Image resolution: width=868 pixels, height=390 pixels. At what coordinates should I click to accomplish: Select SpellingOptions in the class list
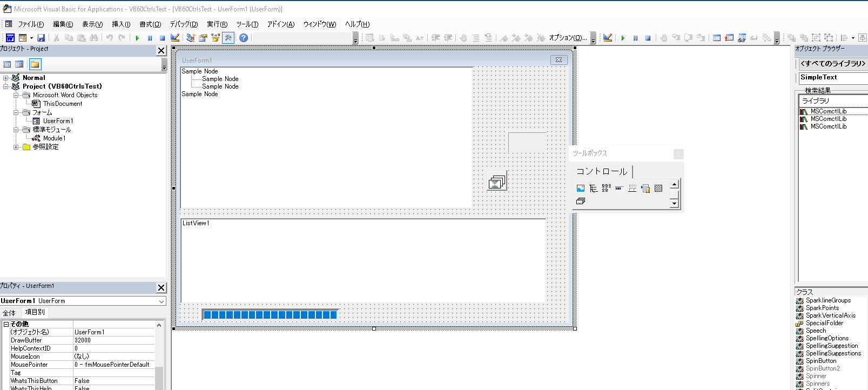click(827, 338)
